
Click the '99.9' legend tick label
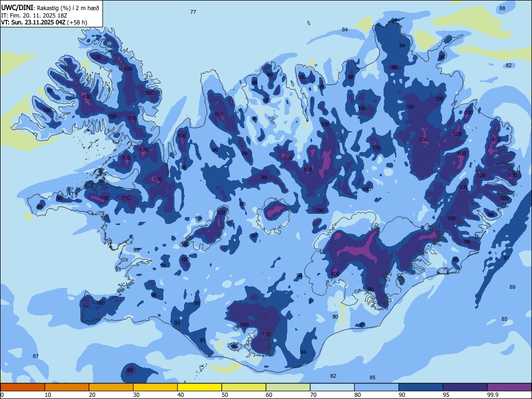[x=492, y=395]
